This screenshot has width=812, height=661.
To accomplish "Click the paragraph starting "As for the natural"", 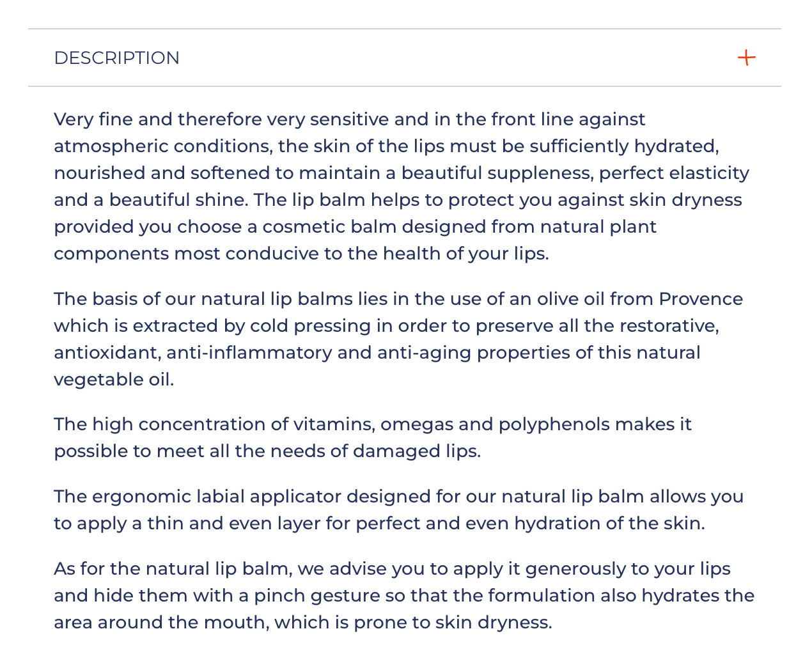I will [x=404, y=596].
